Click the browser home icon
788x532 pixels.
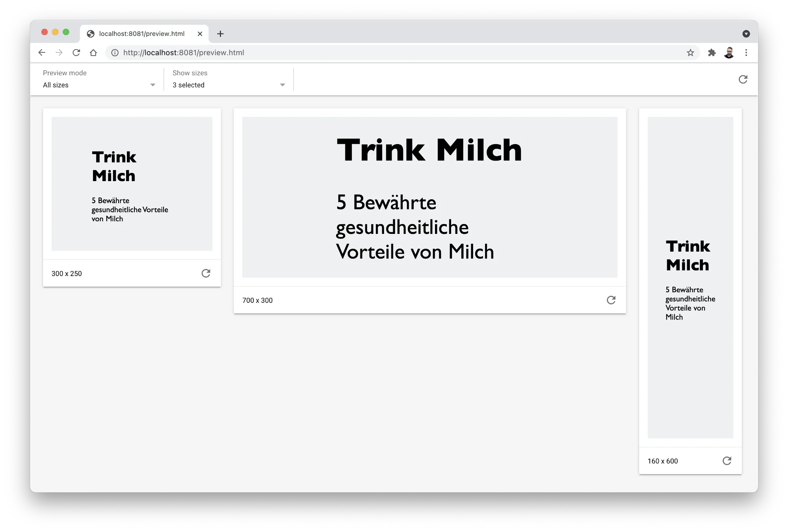(x=93, y=53)
